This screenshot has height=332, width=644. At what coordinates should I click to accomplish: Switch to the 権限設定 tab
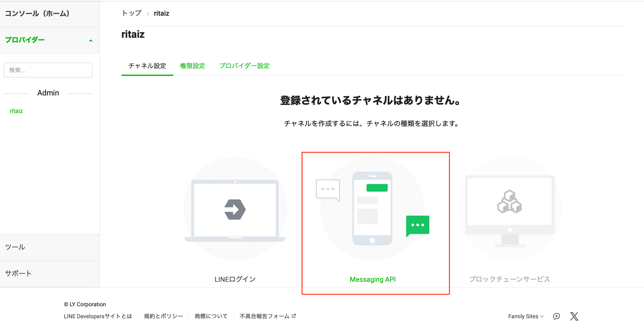click(x=192, y=66)
